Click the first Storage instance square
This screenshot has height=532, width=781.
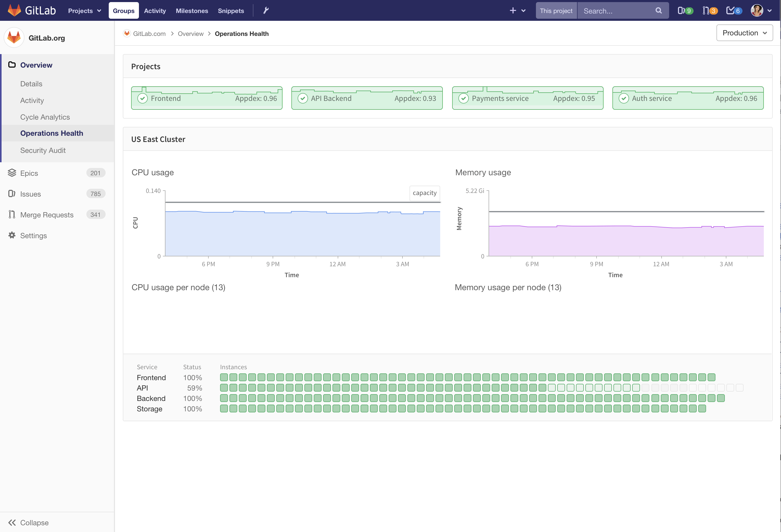(x=224, y=408)
